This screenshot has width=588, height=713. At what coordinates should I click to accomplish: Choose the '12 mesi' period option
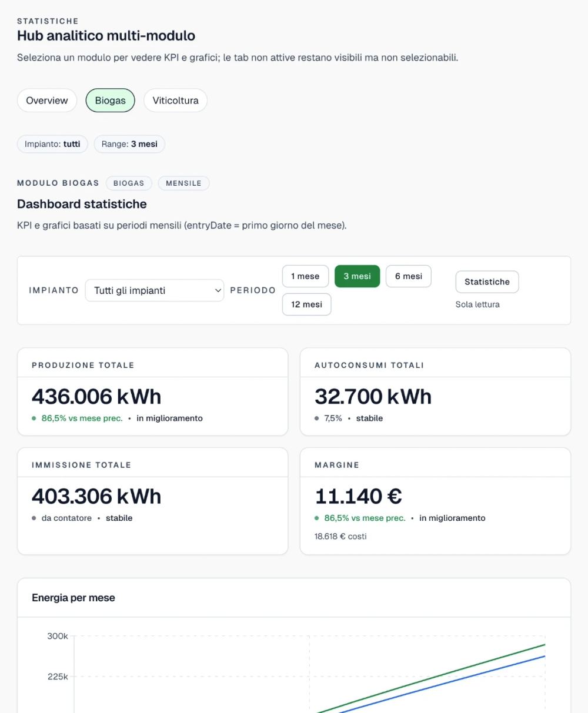[x=306, y=304]
